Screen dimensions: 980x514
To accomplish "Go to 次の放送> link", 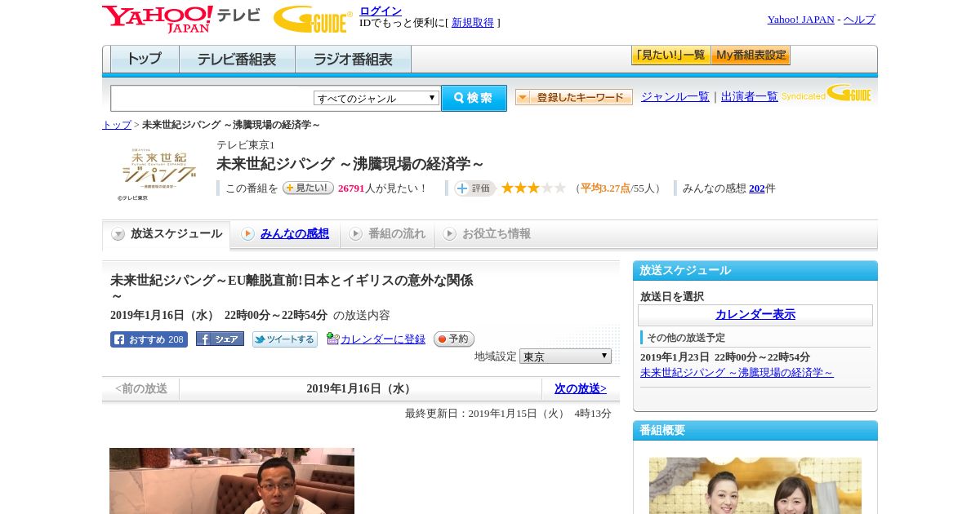I will pos(581,389).
